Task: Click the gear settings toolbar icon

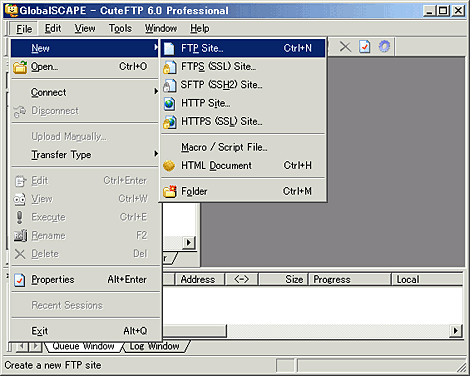Action: pyautogui.click(x=384, y=47)
